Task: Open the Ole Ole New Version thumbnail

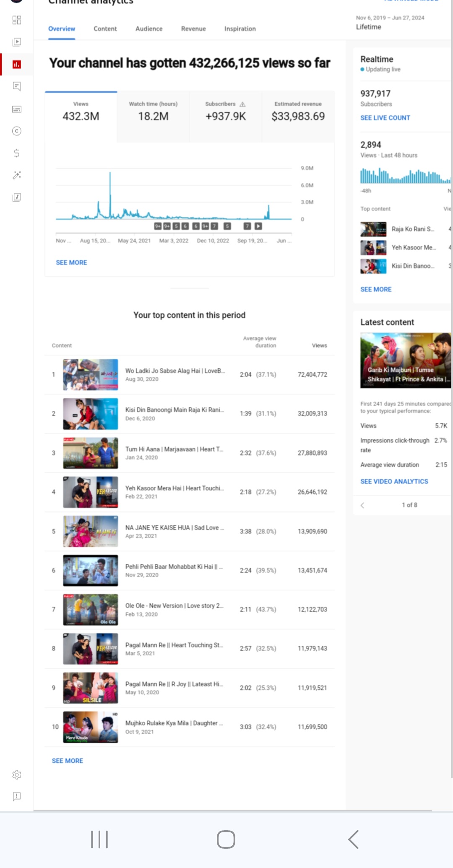Action: pyautogui.click(x=91, y=610)
